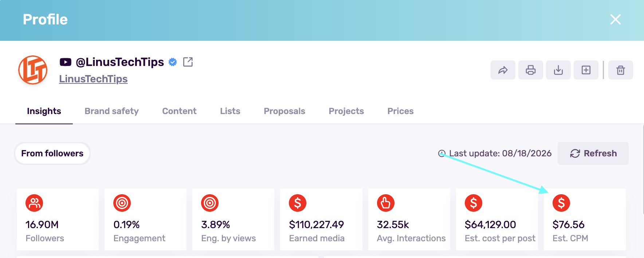Click the Est. cost per post dollar icon
The height and width of the screenshot is (258, 644).
[x=474, y=203]
